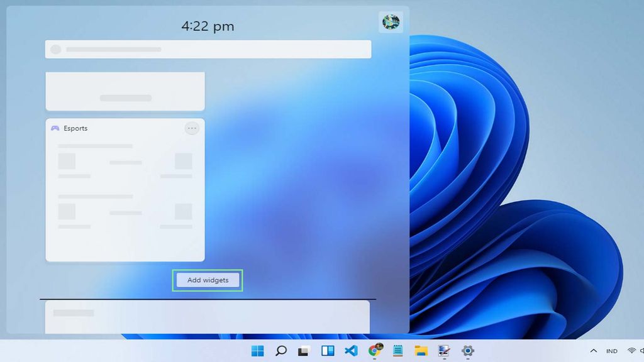Click the user profile avatar
The image size is (644, 362).
390,22
